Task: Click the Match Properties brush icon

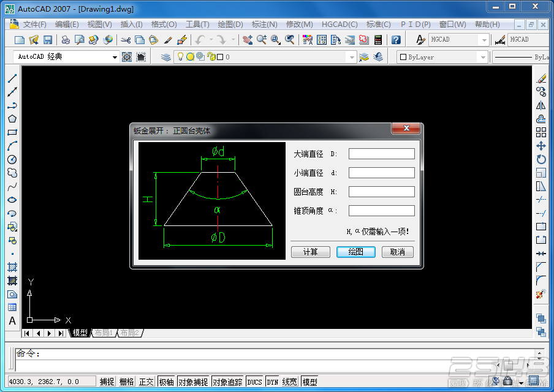Action: tap(168, 40)
